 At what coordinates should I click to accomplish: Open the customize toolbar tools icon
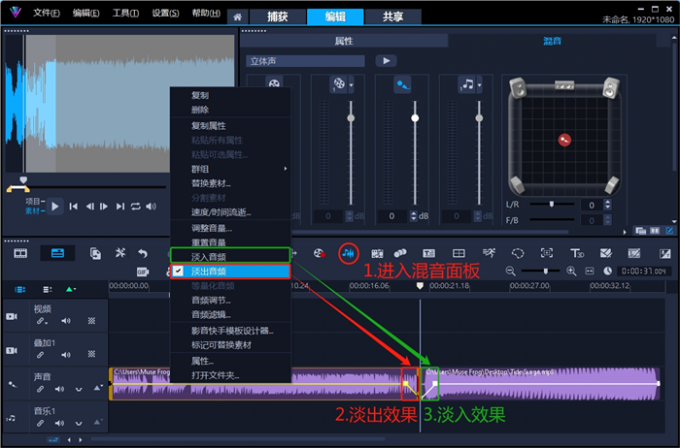120,253
